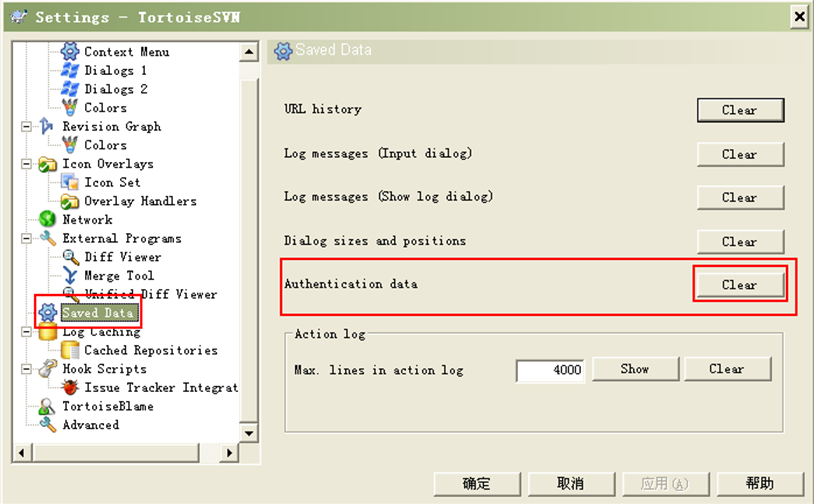The width and height of the screenshot is (814, 504).
Task: Clear Log messages (Input dialog) data
Action: pyautogui.click(x=740, y=154)
